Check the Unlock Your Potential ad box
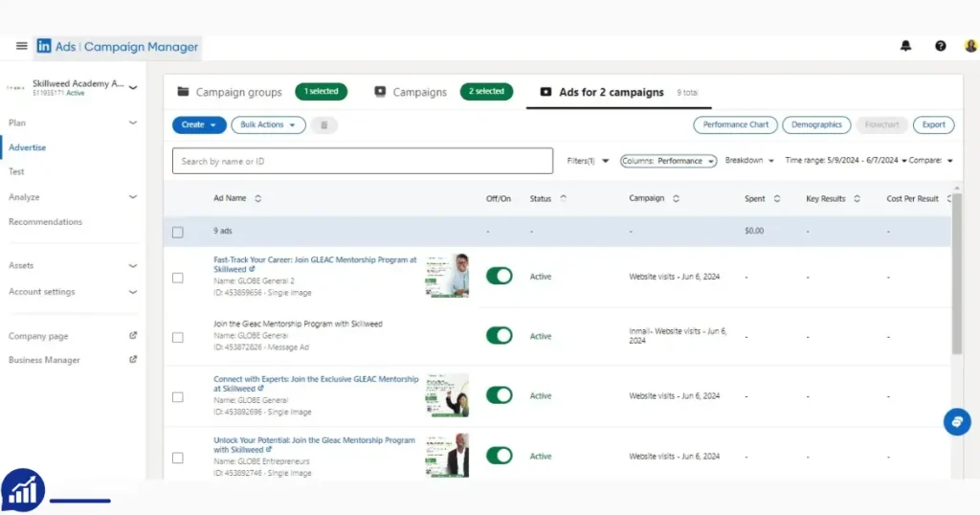Image resolution: width=980 pixels, height=515 pixels. click(178, 458)
